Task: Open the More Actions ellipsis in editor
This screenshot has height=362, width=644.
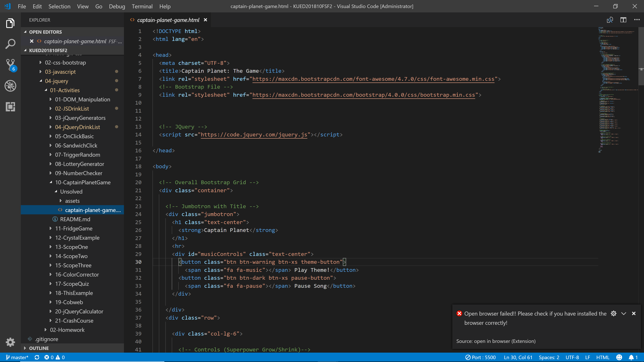Action: tap(637, 20)
